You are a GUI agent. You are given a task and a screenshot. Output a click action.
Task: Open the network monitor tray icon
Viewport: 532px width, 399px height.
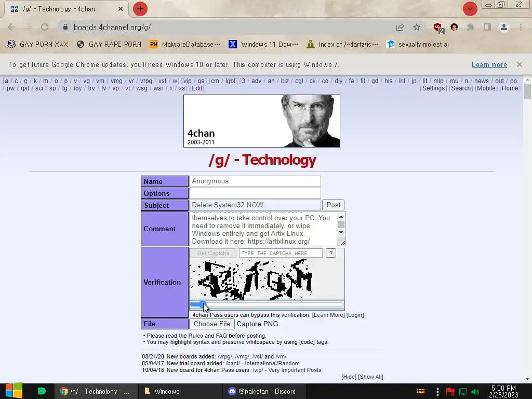point(463,392)
